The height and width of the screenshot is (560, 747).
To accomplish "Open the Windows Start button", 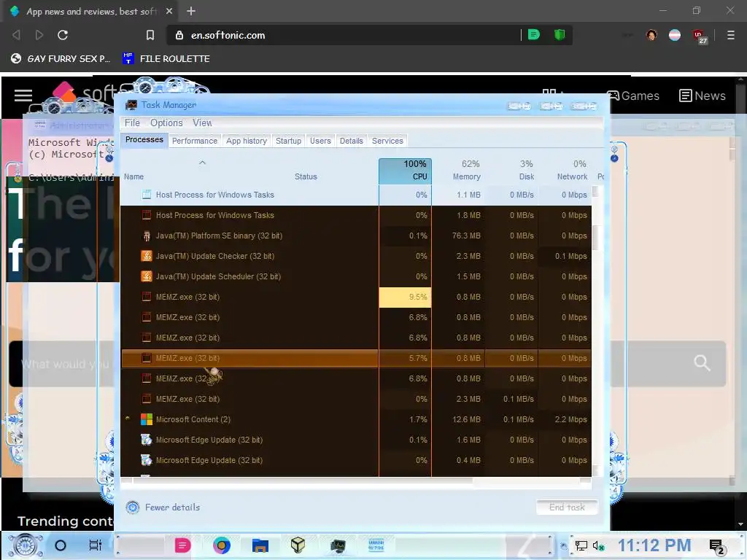I will 26,545.
